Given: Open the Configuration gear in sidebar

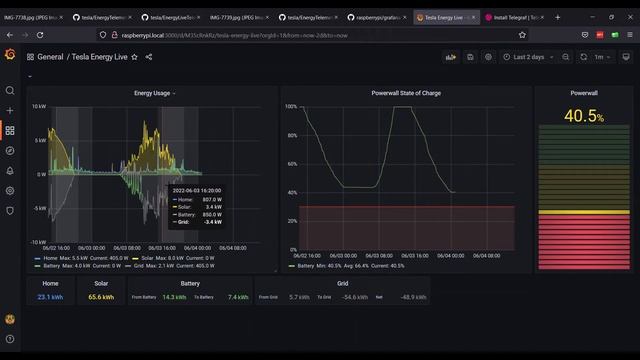Looking at the screenshot, I should click(x=10, y=191).
